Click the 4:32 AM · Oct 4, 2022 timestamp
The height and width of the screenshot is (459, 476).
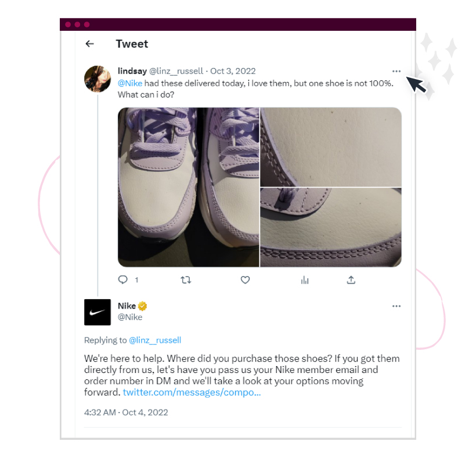[126, 412]
